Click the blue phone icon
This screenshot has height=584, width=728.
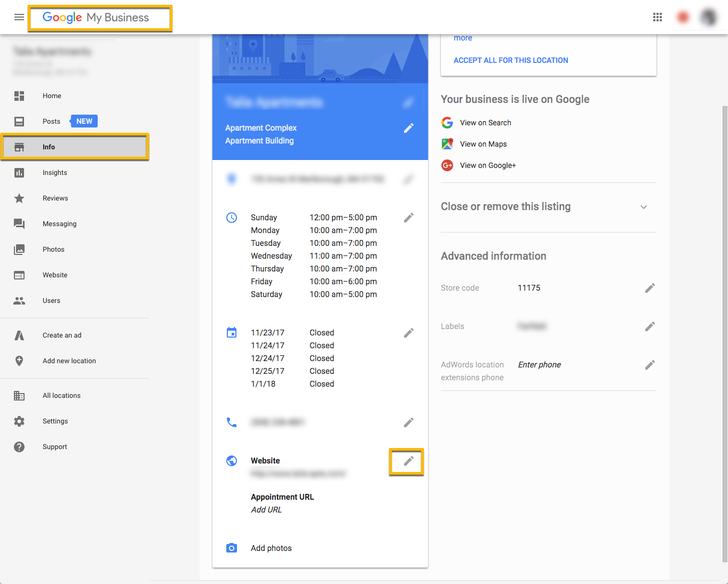pos(232,422)
